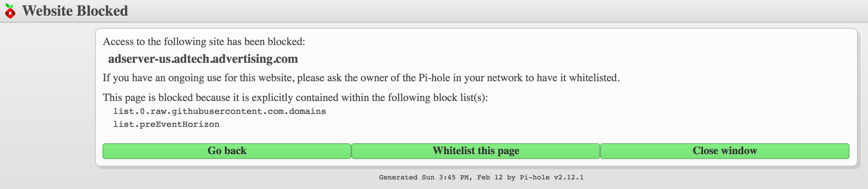Click the 'Access to the following site' line

pos(204,42)
